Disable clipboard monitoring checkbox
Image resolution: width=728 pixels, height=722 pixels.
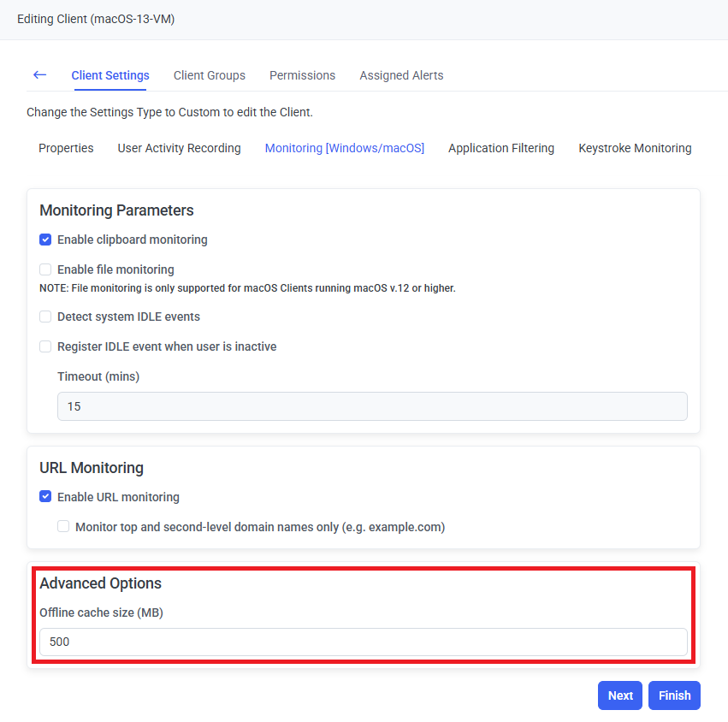coord(46,240)
